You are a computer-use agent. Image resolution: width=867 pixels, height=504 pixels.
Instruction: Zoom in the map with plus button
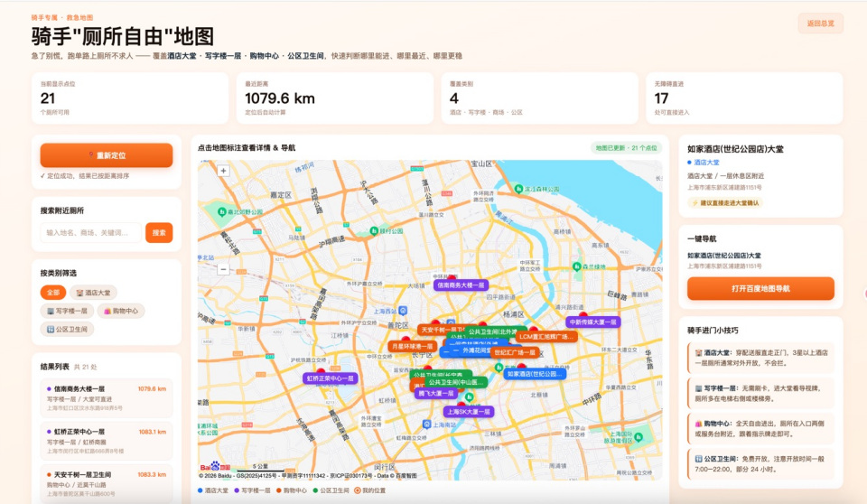click(x=223, y=171)
